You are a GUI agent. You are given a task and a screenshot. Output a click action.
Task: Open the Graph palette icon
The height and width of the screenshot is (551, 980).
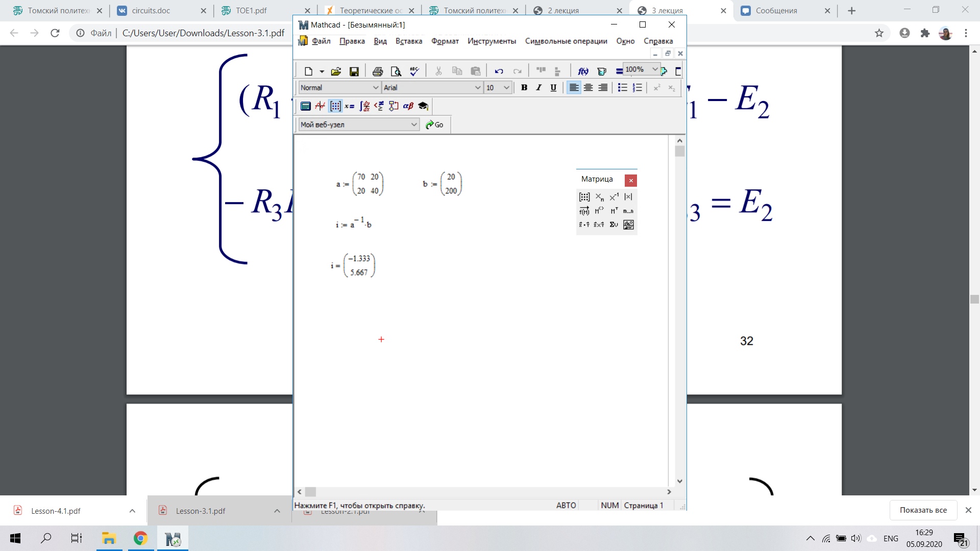(x=320, y=106)
